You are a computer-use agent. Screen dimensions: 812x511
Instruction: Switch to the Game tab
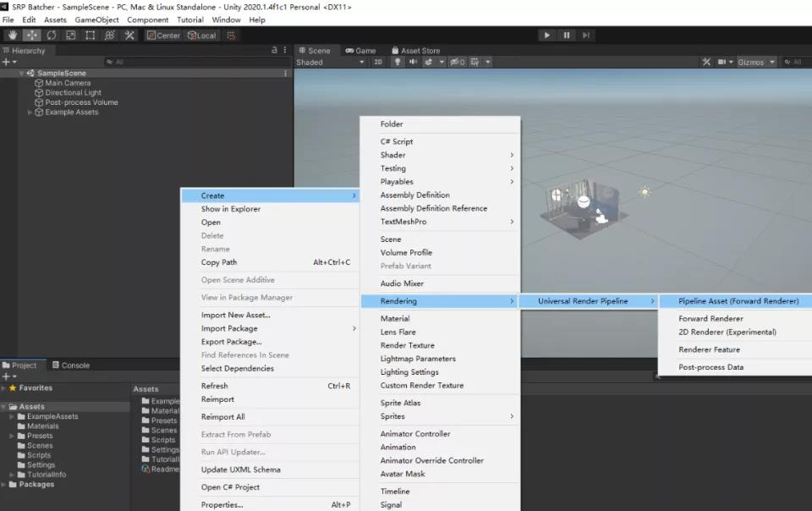click(x=360, y=51)
